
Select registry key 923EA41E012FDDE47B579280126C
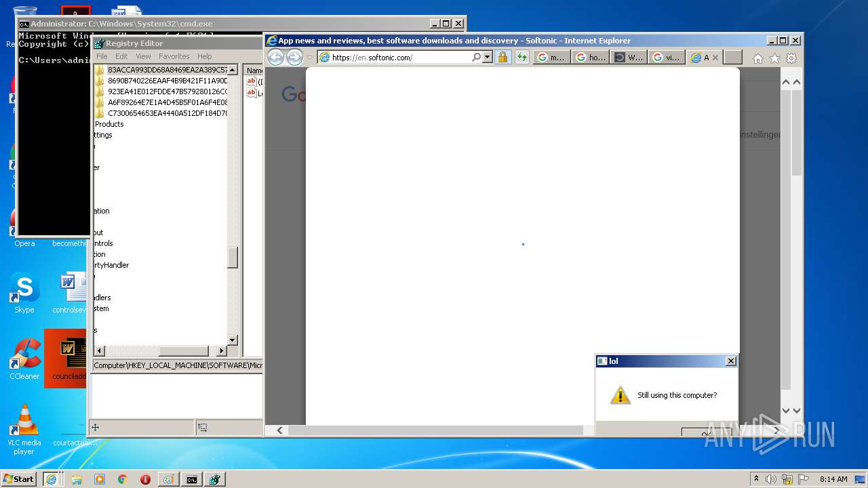[167, 91]
